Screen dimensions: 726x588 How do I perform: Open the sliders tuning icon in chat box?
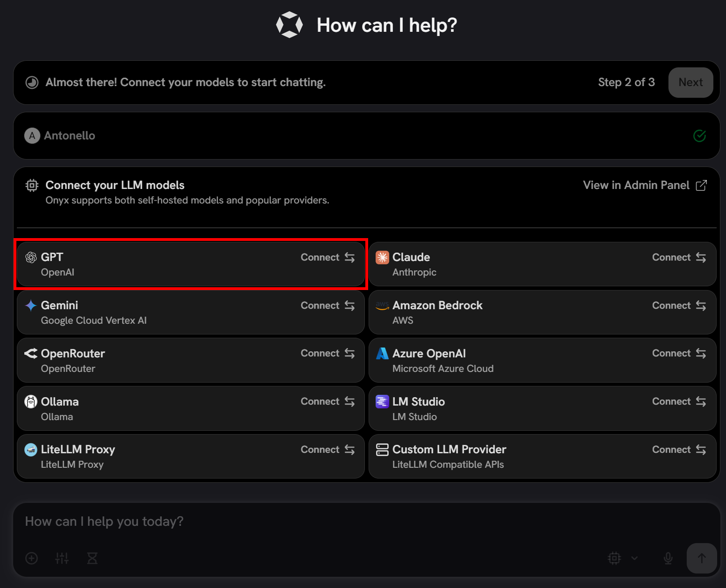(62, 558)
